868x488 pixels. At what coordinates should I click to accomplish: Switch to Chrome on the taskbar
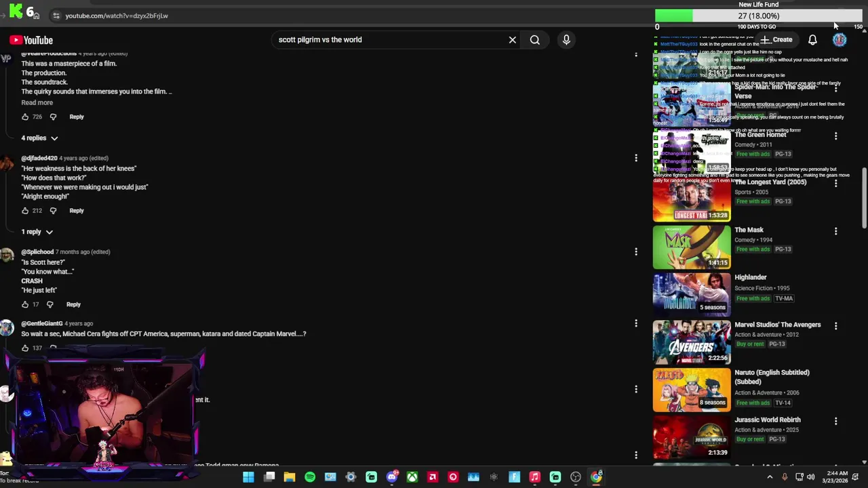(596, 477)
